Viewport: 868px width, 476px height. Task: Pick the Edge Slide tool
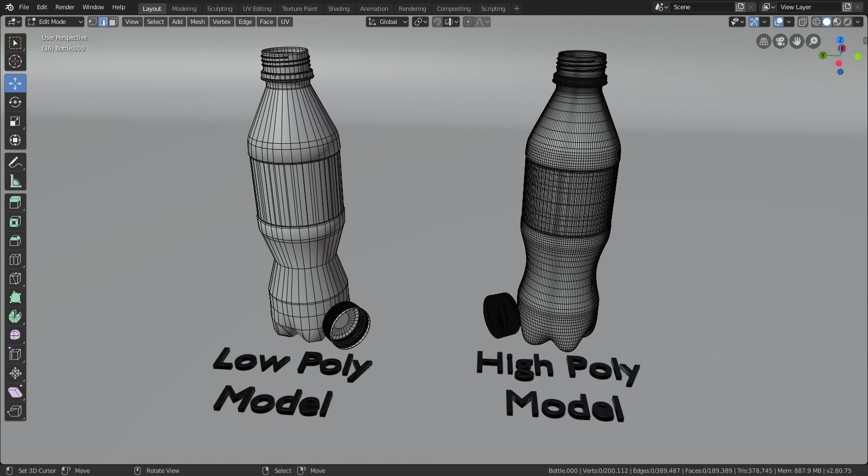click(x=15, y=354)
